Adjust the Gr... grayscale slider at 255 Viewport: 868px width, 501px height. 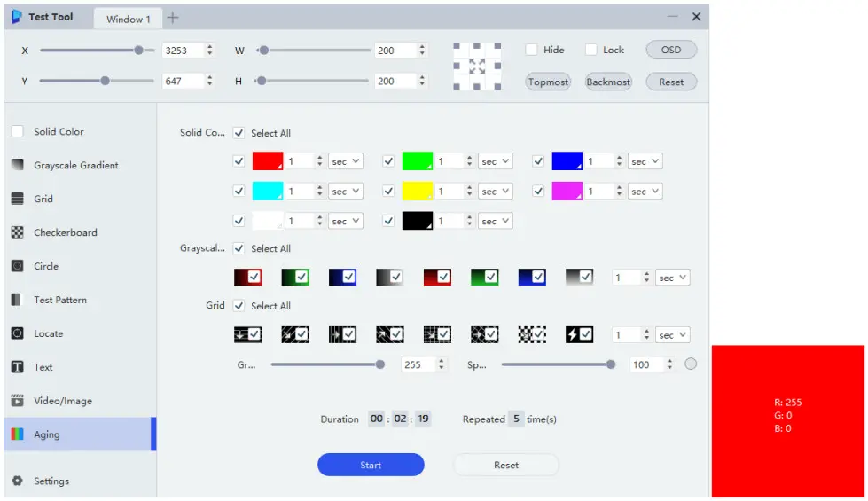click(x=380, y=364)
